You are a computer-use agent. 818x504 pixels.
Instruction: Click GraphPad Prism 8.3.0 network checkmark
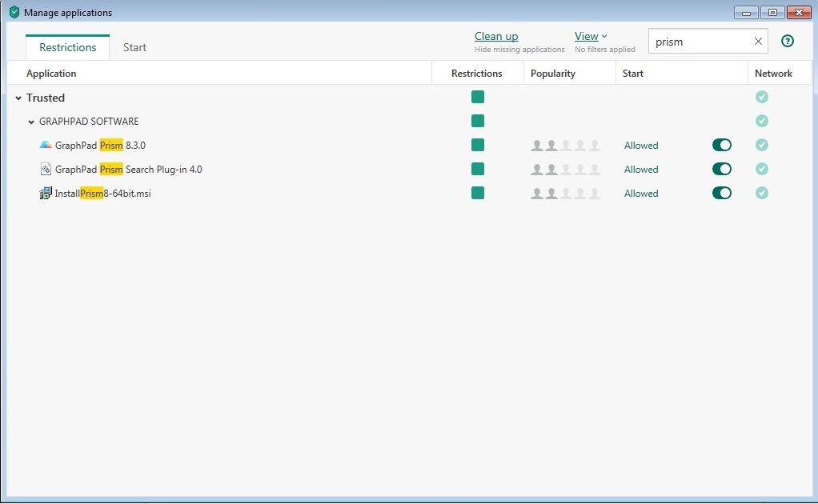point(762,145)
